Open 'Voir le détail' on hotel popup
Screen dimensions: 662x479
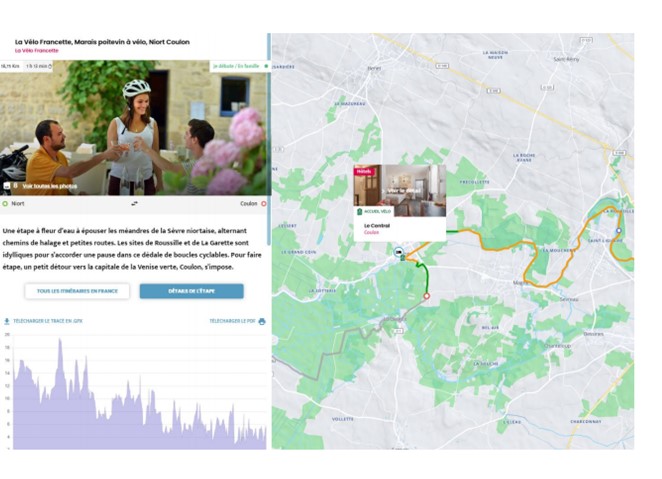[x=404, y=191]
